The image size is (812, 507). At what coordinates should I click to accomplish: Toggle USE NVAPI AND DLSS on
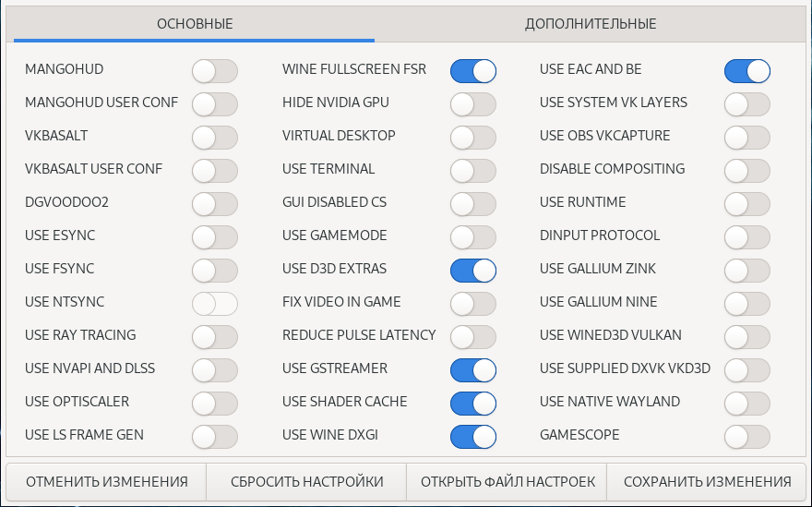tap(215, 369)
